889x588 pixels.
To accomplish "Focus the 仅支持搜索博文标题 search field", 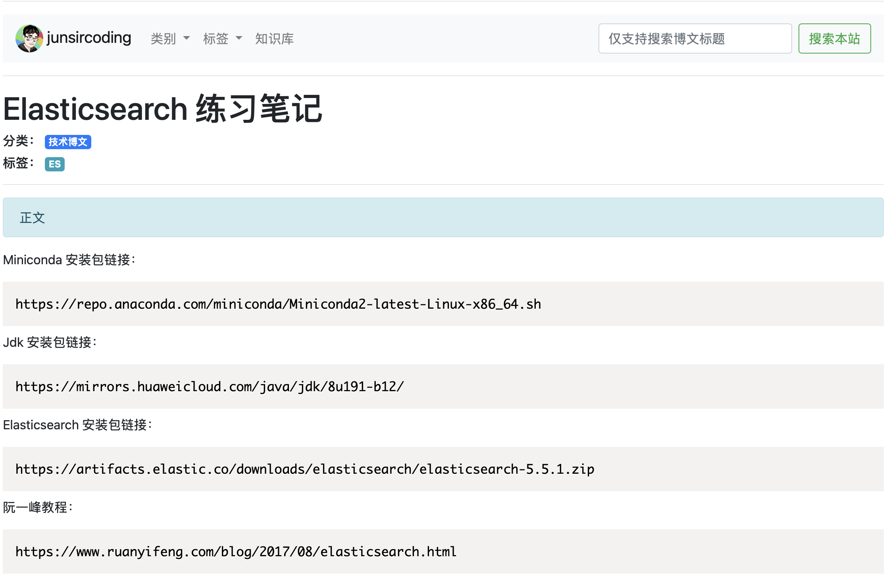I will click(x=695, y=39).
